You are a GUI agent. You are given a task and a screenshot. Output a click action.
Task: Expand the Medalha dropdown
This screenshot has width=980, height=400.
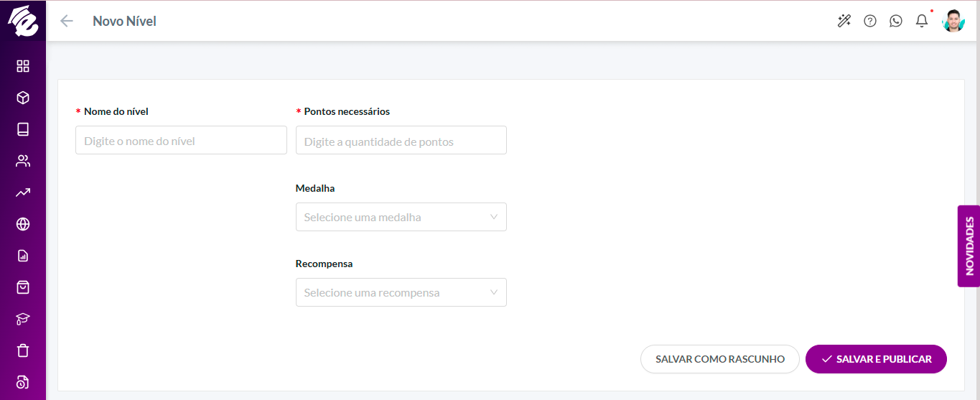click(x=401, y=217)
